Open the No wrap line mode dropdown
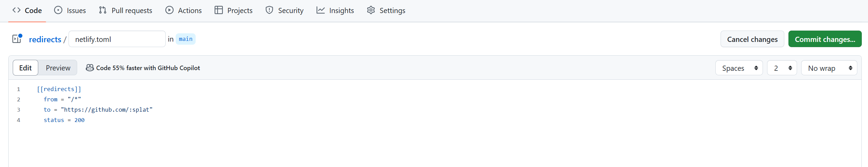 coord(829,68)
